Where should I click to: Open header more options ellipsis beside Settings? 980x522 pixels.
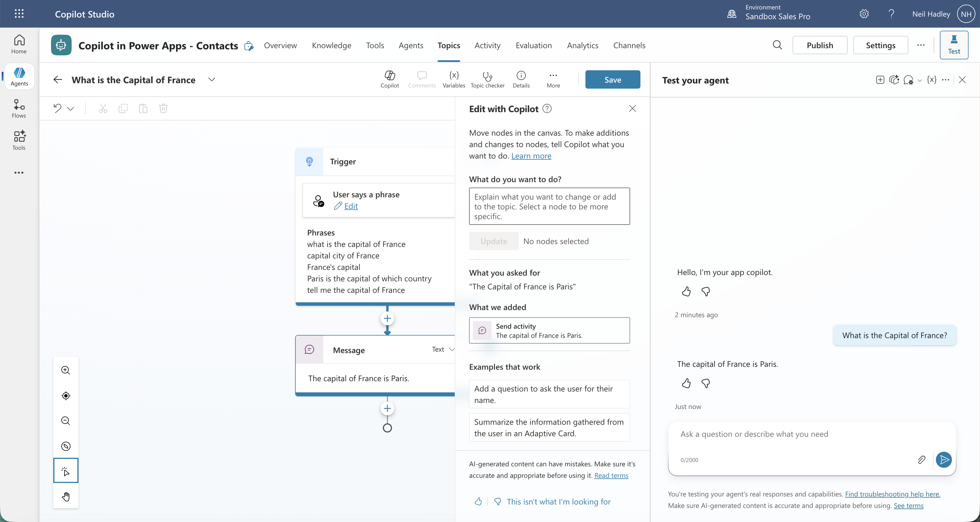coord(921,45)
